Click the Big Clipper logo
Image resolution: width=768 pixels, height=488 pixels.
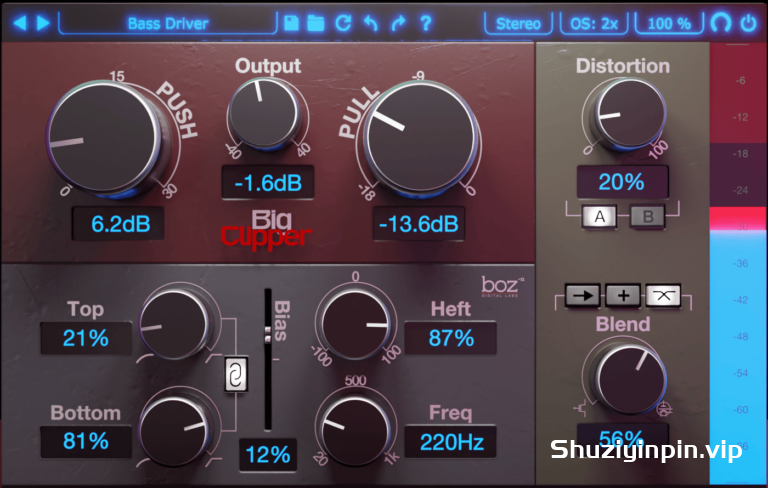click(266, 229)
